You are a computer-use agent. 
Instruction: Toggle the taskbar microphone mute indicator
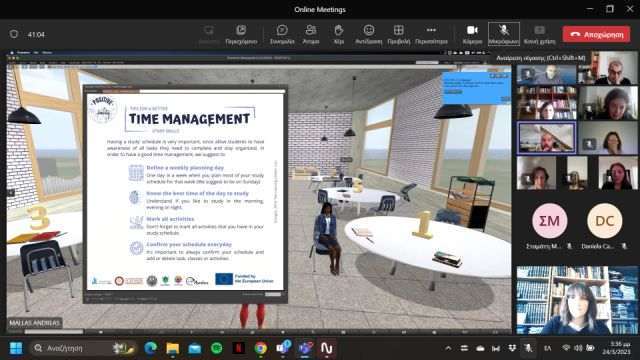pos(528,348)
